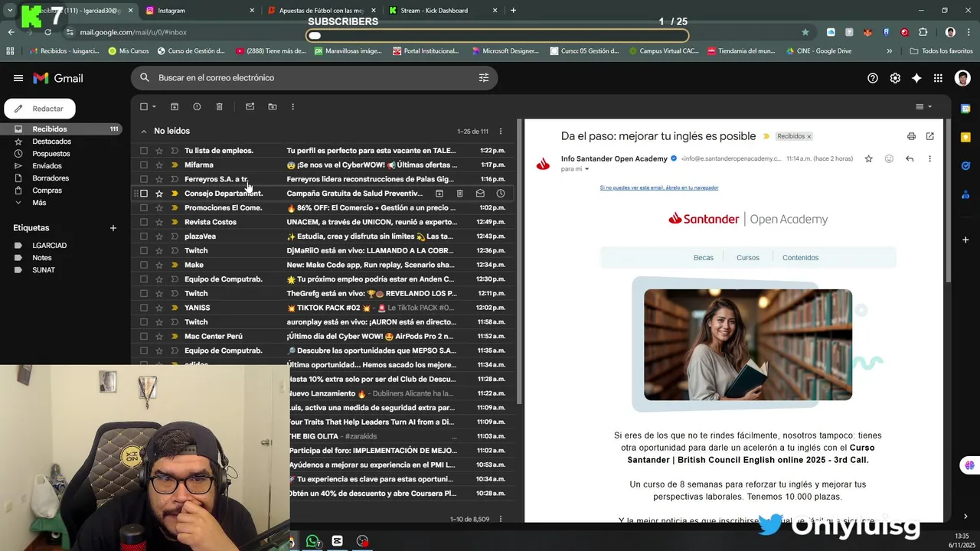Expand recipient details para mí arrow
The image size is (980, 551).
tap(587, 169)
